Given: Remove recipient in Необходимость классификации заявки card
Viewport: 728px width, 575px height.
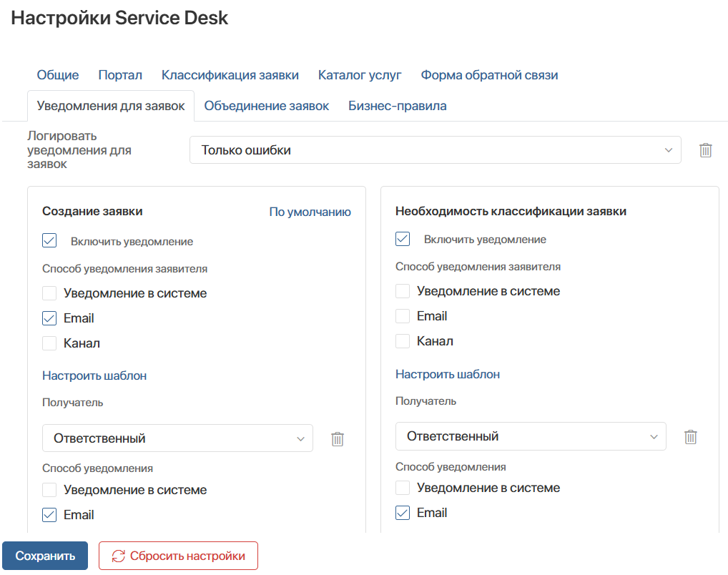Looking at the screenshot, I should point(690,436).
